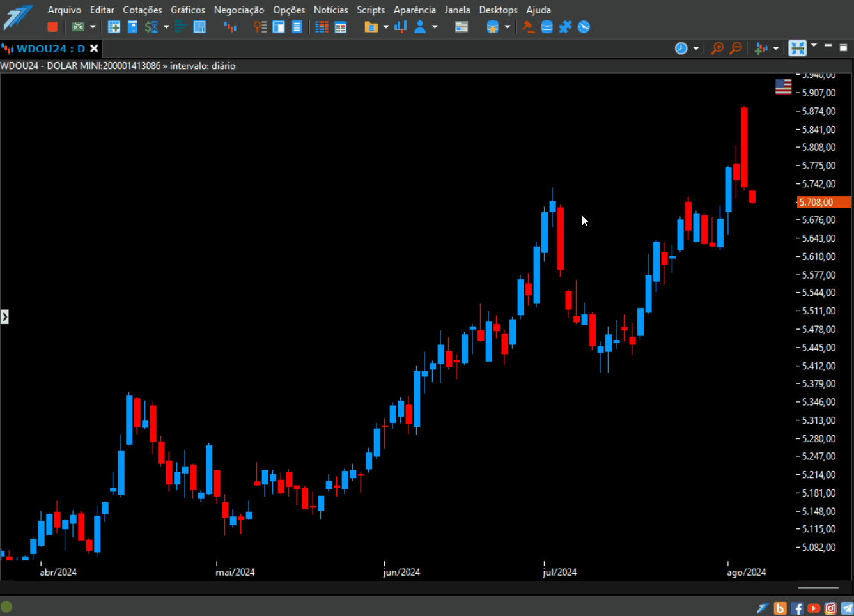Toggle the US flag indicator on chart
The width and height of the screenshot is (854, 616).
[x=783, y=87]
